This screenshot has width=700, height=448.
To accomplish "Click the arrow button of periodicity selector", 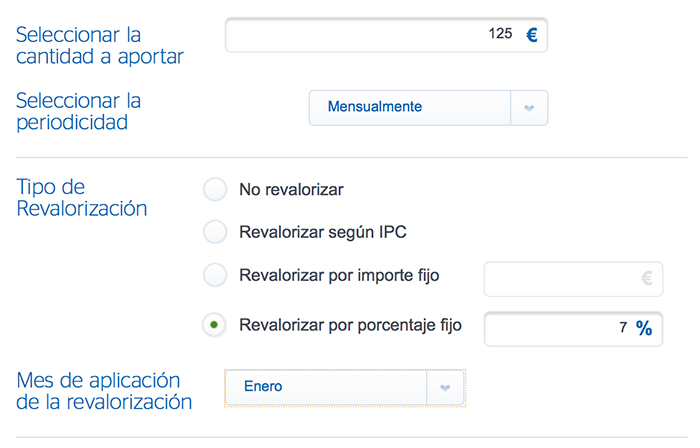I will pos(529,108).
